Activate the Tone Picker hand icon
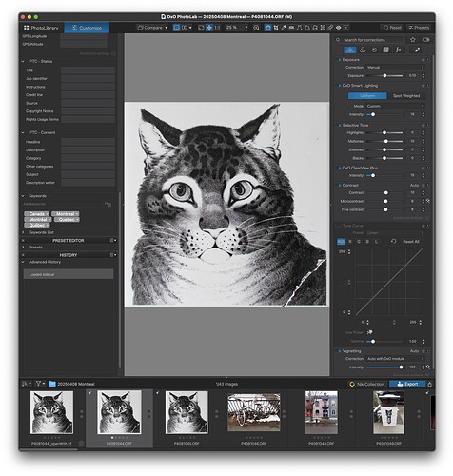Image resolution: width=453 pixels, height=476 pixels. pos(369,332)
